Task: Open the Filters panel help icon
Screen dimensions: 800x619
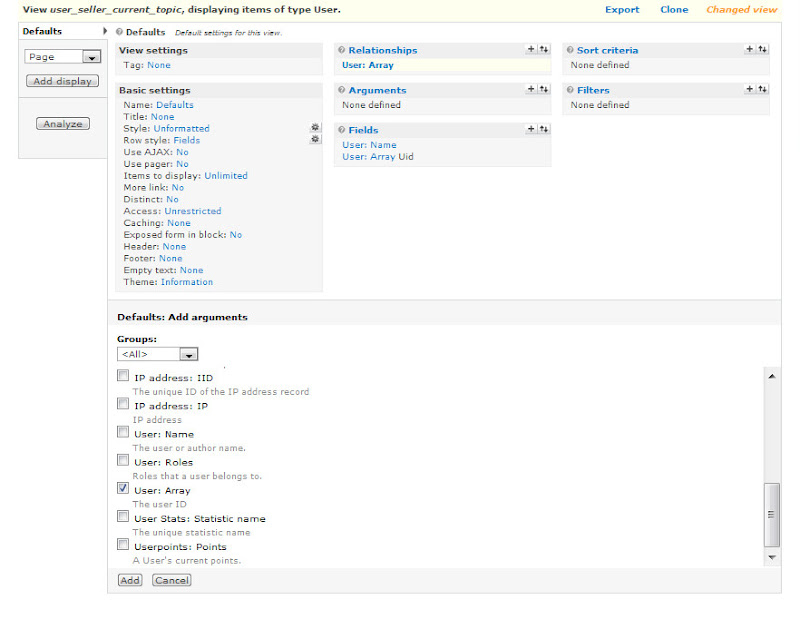Action: point(571,89)
